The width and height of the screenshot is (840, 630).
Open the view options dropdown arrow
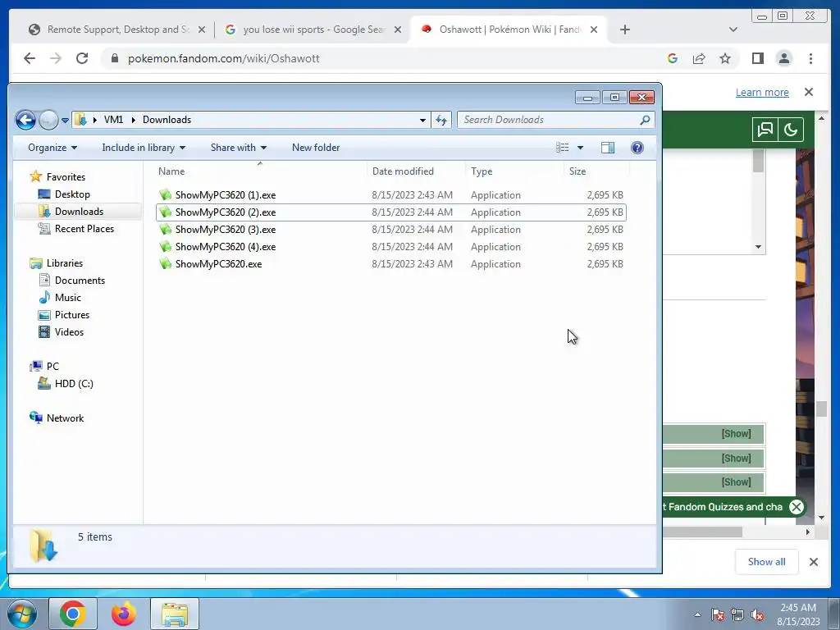(x=580, y=148)
